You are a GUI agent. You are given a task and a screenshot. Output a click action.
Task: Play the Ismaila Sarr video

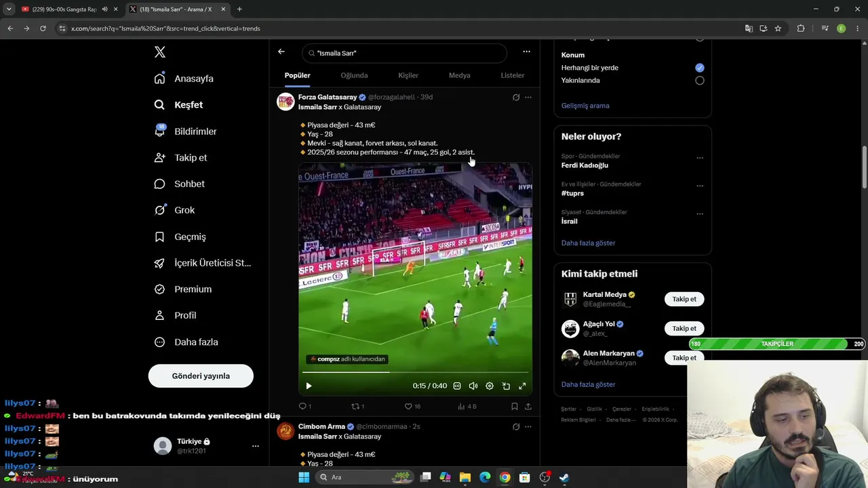(309, 386)
